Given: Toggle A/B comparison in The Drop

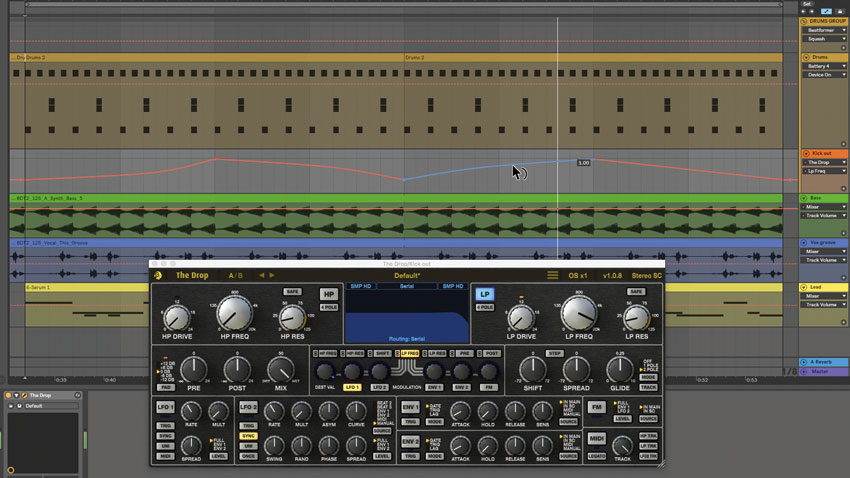Looking at the screenshot, I should [235, 275].
